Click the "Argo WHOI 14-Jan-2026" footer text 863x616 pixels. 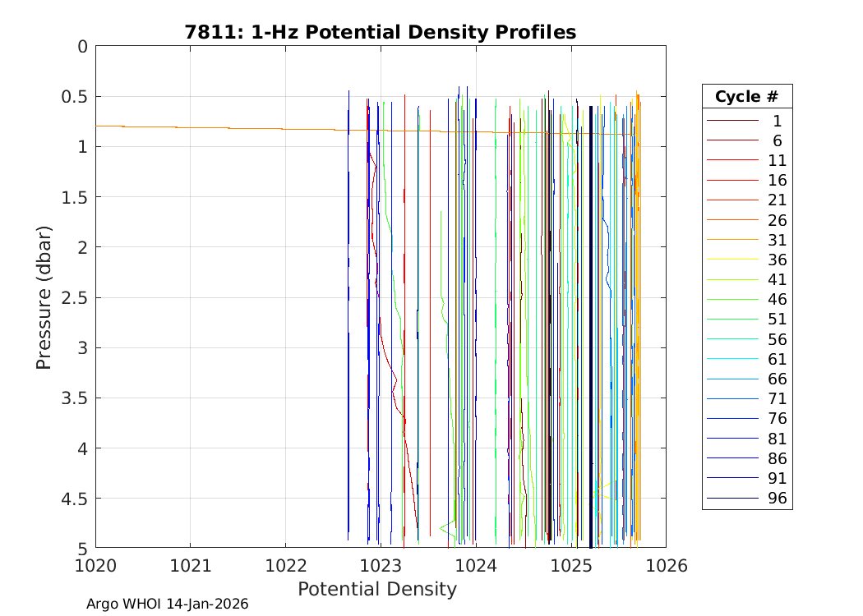click(x=168, y=604)
